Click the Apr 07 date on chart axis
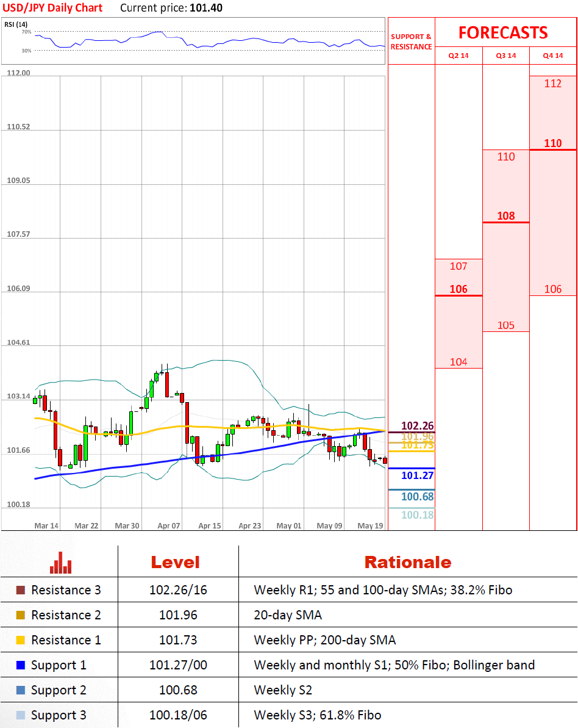This screenshot has height=728, width=578. 168,525
